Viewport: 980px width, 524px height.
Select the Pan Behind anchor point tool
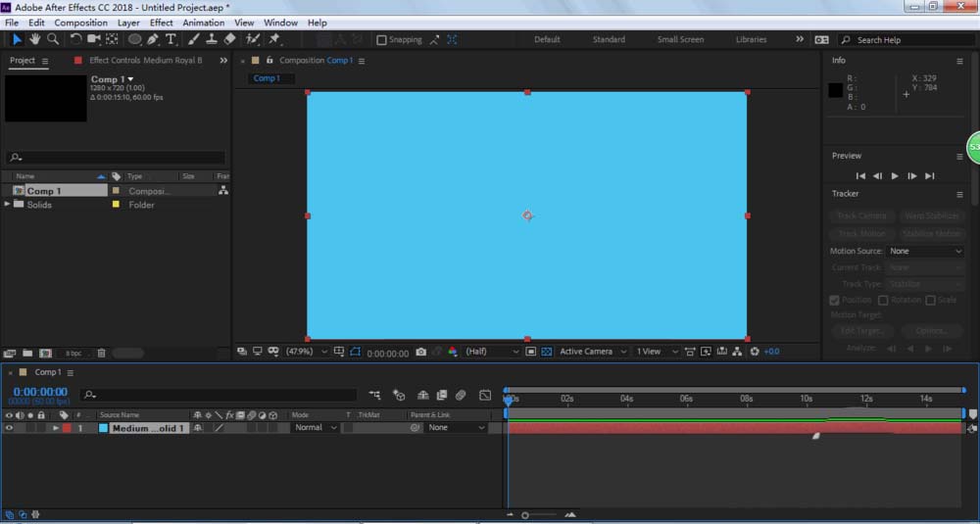coord(112,39)
